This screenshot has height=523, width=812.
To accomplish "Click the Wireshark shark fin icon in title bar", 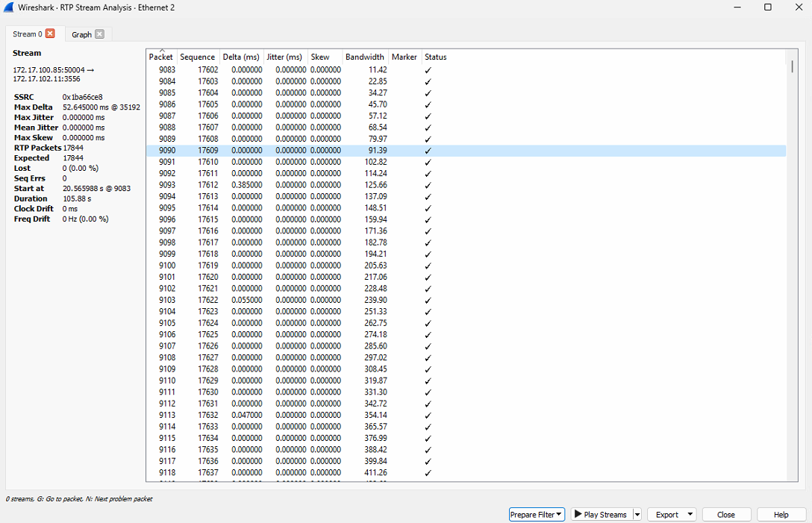I will (8, 7).
